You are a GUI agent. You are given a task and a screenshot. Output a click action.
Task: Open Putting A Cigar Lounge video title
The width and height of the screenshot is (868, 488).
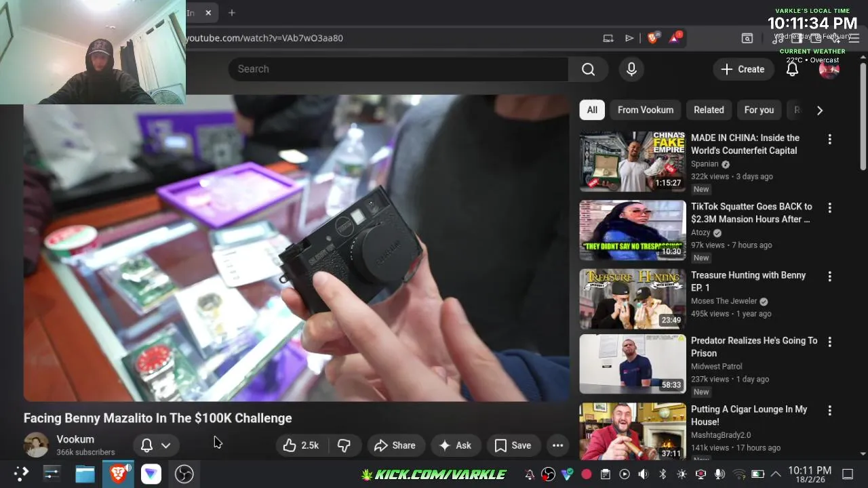click(x=749, y=415)
